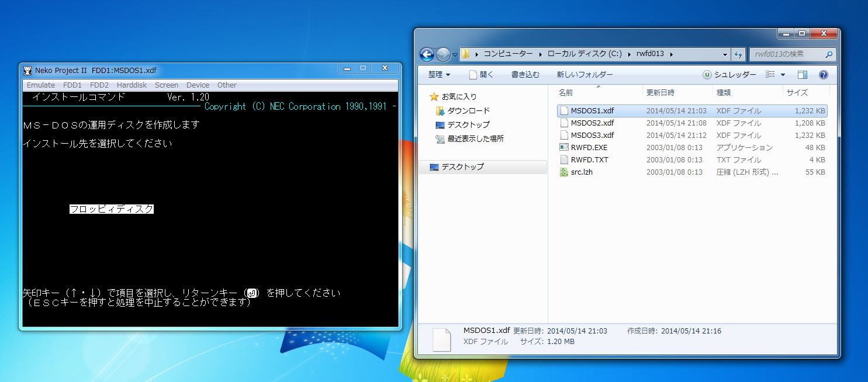Click the large file thumbnail in details pane
This screenshot has height=382, width=868.
click(441, 339)
